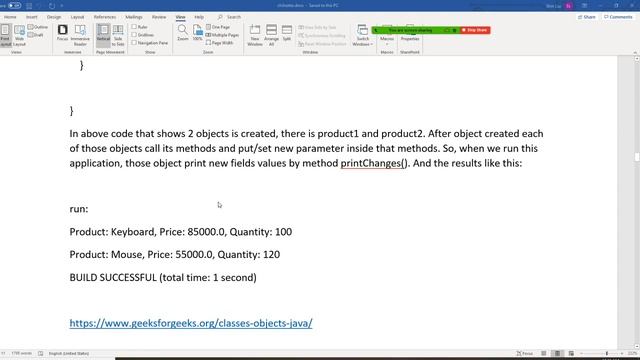Click the 'BUILD SUCCESSFUL' line
The width and height of the screenshot is (640, 360).
[163, 278]
